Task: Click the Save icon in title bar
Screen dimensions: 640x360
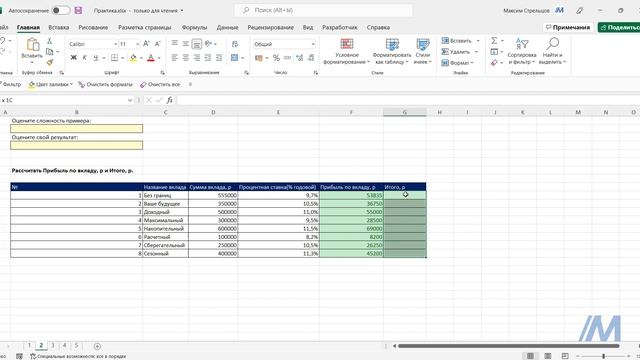Action: pyautogui.click(x=78, y=10)
